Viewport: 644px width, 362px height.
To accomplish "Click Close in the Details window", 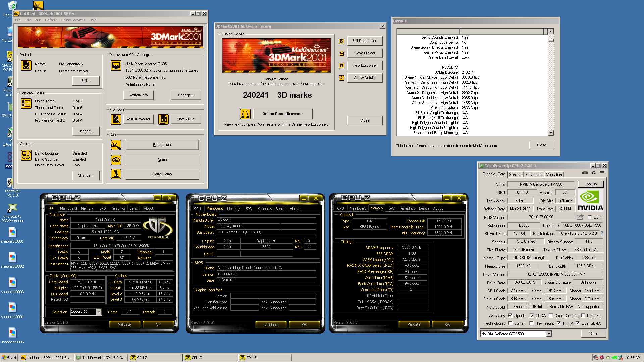I will [x=541, y=145].
